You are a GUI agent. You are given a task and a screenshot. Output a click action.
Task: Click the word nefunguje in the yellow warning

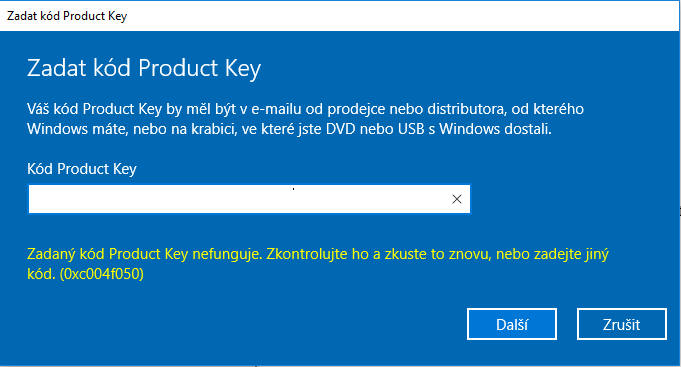pyautogui.click(x=227, y=254)
